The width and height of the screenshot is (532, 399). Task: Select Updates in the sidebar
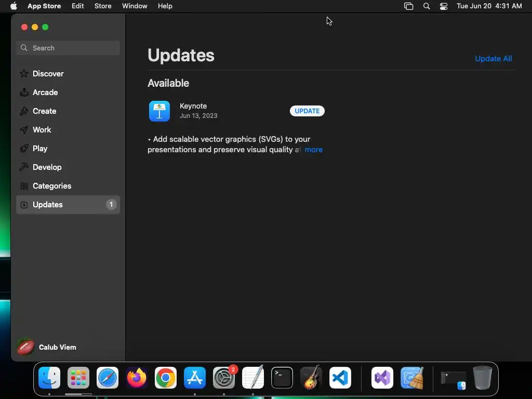point(68,205)
